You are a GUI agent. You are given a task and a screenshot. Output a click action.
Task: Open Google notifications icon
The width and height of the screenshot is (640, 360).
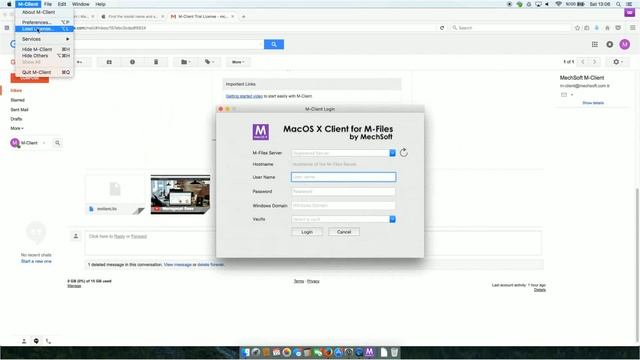[x=609, y=44]
